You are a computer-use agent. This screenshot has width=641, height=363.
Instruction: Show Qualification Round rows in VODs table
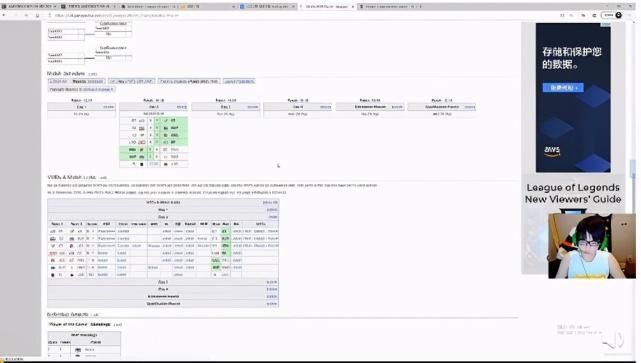(272, 304)
